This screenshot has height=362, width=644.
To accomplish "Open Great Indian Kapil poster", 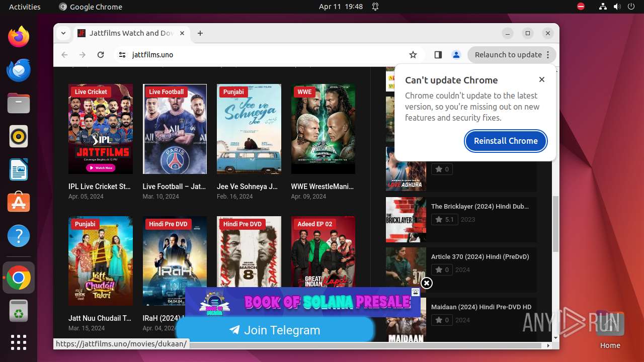I will pos(323,251).
